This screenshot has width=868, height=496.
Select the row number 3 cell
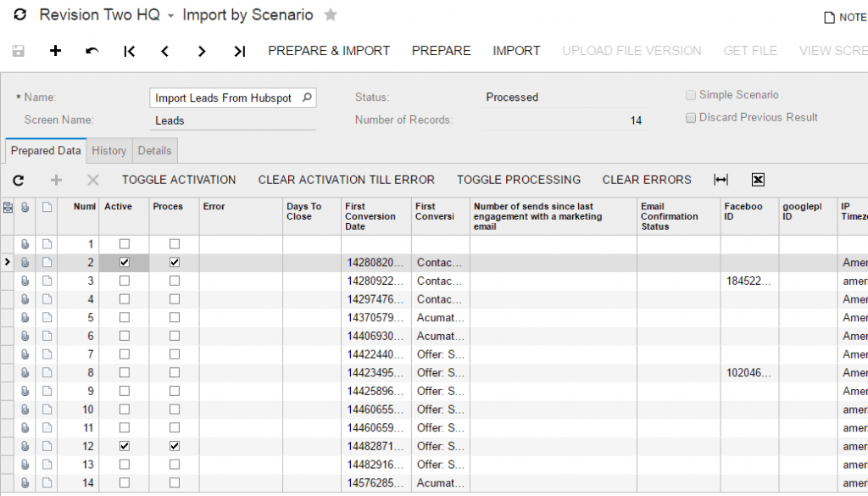tap(78, 281)
